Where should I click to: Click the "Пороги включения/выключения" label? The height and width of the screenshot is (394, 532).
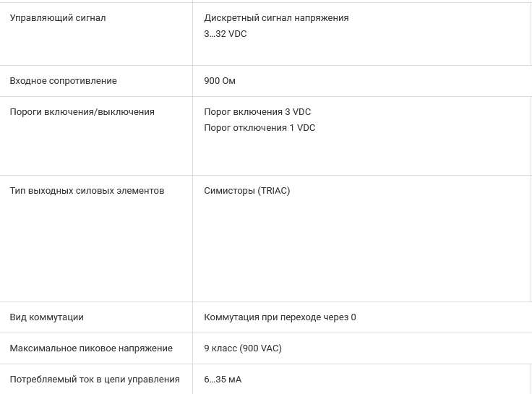82,112
